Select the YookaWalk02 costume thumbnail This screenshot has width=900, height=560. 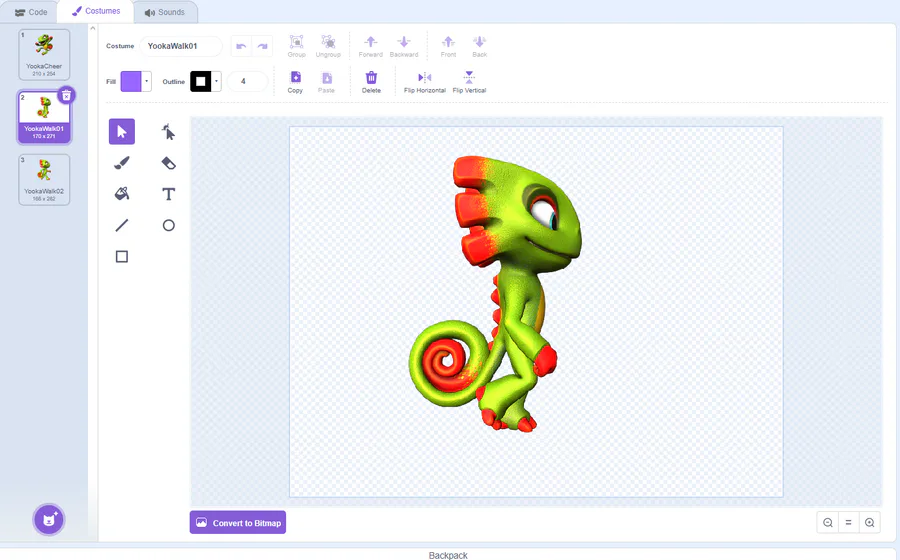[x=44, y=180]
